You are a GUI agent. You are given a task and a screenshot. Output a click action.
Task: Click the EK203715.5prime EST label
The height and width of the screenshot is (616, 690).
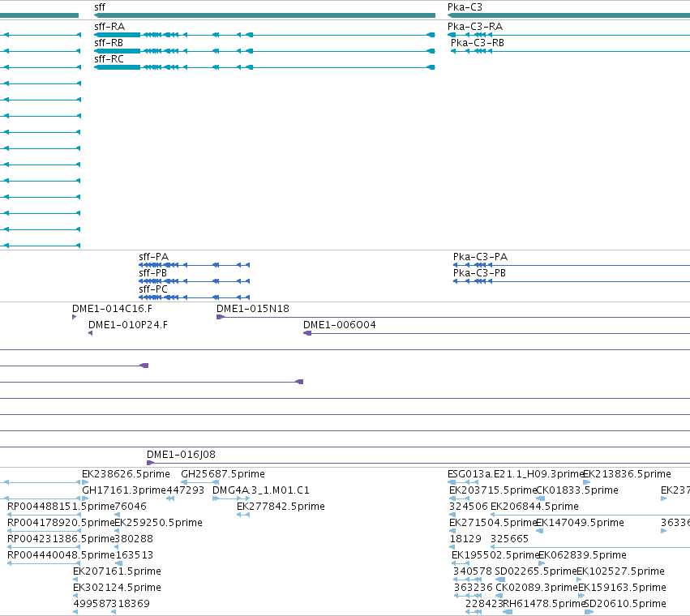coord(493,490)
